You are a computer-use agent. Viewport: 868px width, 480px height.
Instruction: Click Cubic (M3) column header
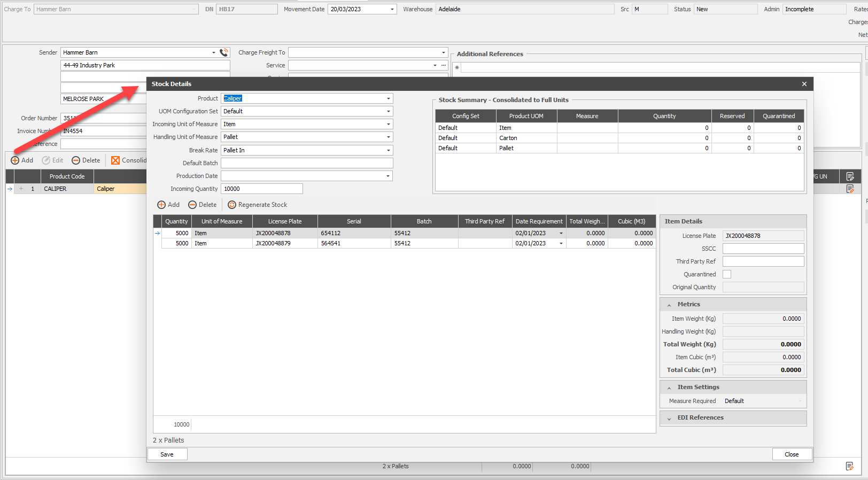(x=632, y=221)
